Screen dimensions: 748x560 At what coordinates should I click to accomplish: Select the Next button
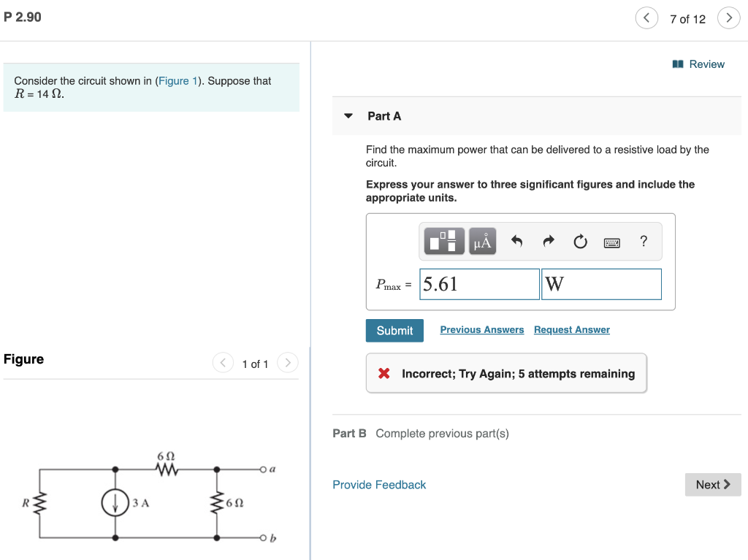point(712,484)
